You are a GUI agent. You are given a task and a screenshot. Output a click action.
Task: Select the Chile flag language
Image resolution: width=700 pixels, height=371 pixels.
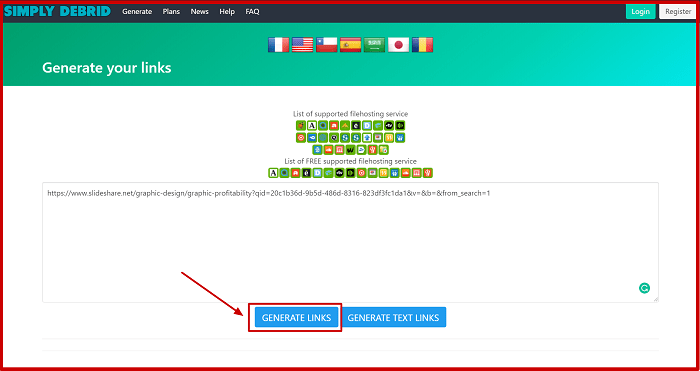[x=326, y=45]
